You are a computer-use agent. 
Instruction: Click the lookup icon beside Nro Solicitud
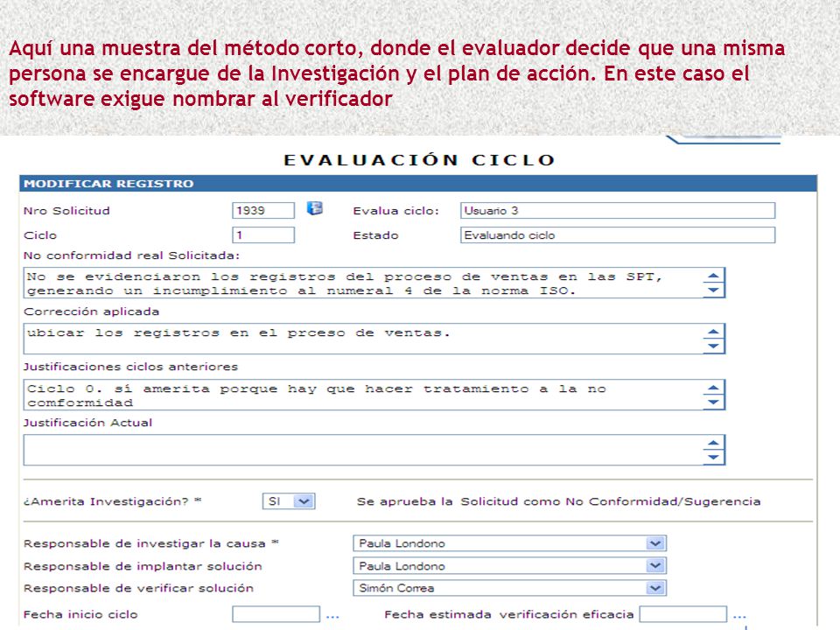point(314,208)
